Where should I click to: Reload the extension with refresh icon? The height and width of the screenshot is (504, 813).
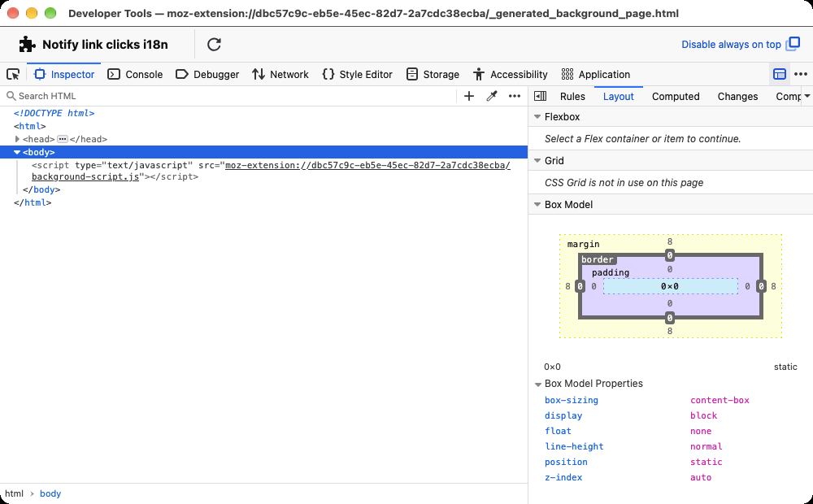[x=214, y=45]
